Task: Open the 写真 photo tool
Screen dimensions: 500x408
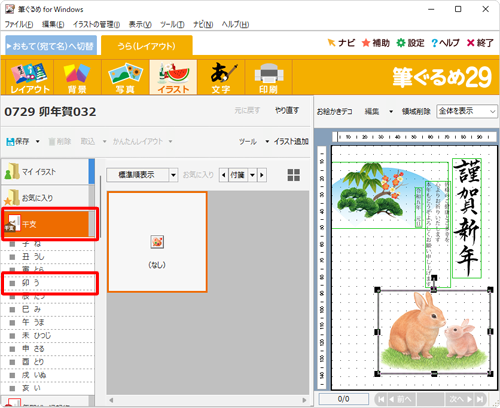Action: [x=125, y=77]
